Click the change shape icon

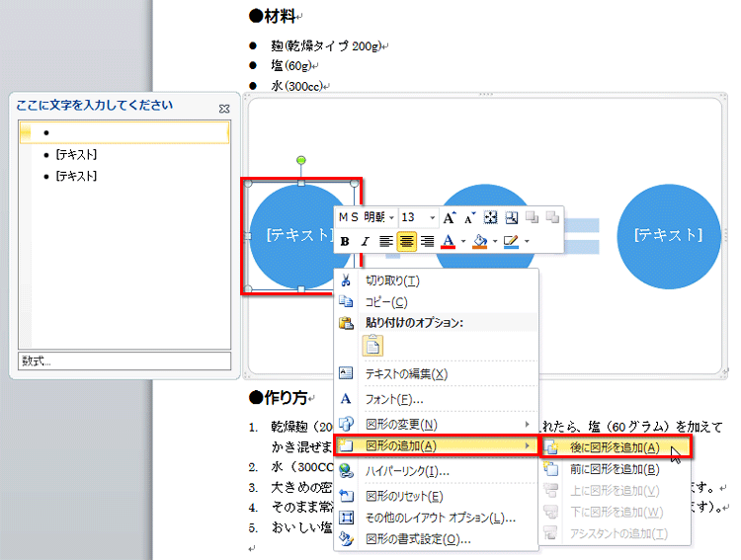(346, 424)
